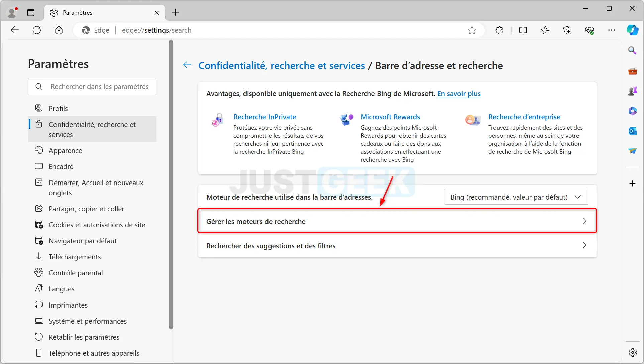Open the Bing search engine dropdown
Screen dimensions: 644x364
(516, 197)
